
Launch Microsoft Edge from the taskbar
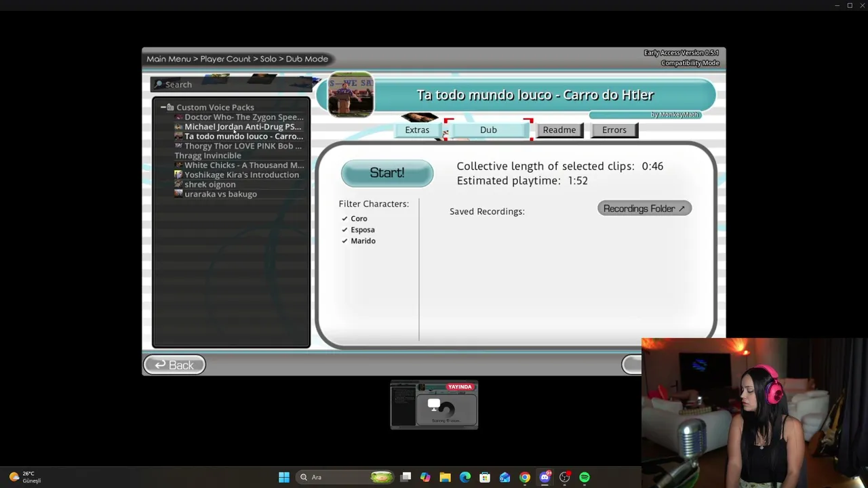465,477
